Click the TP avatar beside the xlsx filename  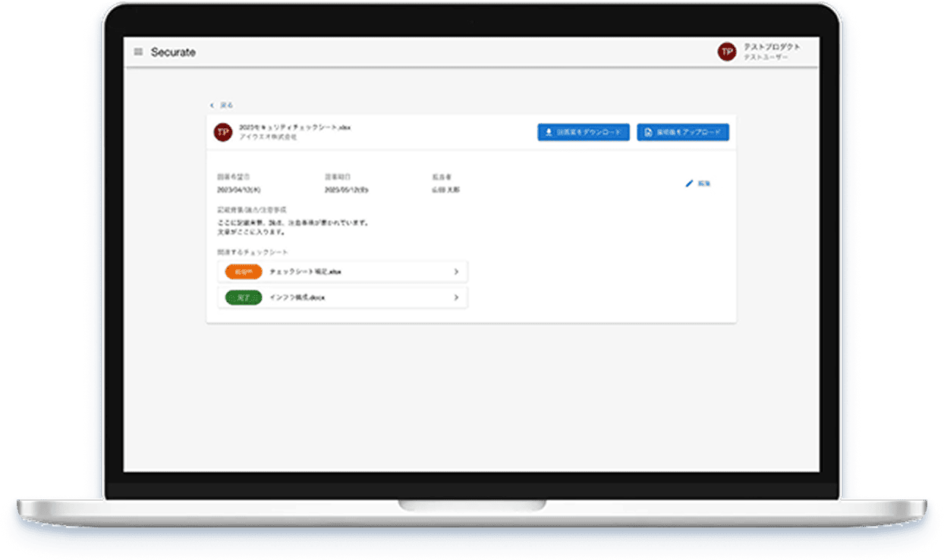click(x=222, y=132)
